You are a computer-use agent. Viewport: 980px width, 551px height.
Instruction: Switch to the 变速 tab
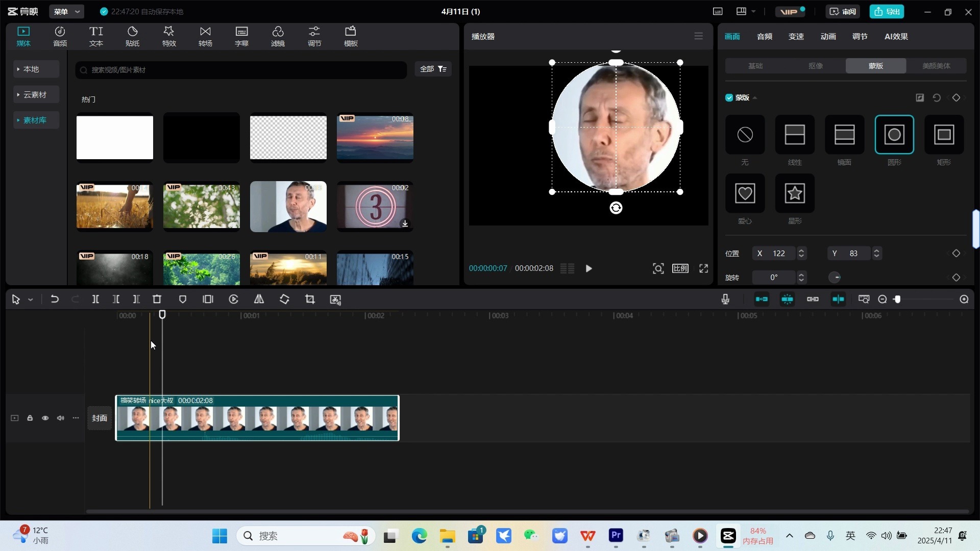point(796,36)
